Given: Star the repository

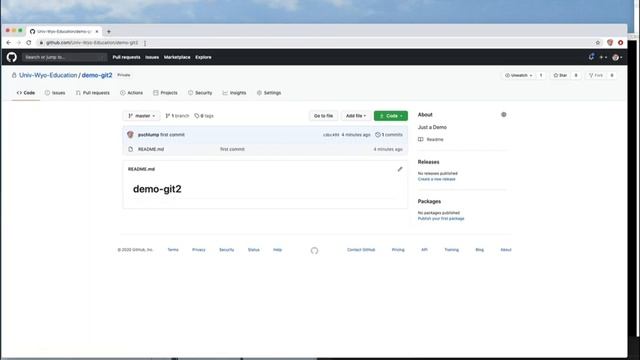Looking at the screenshot, I should click(560, 76).
